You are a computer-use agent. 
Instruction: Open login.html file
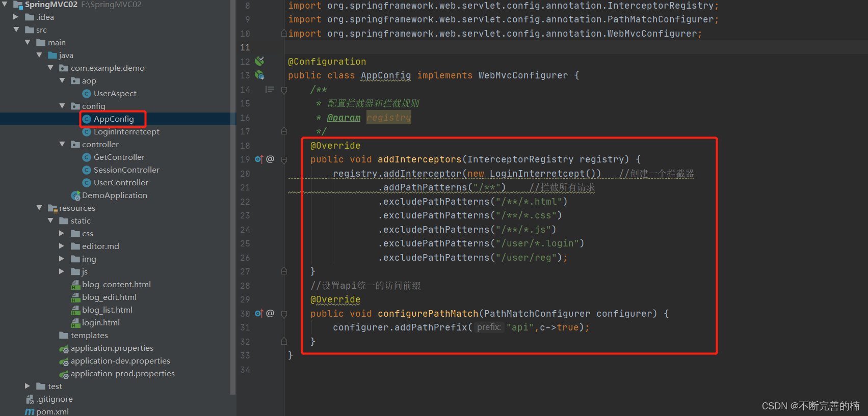pos(101,322)
